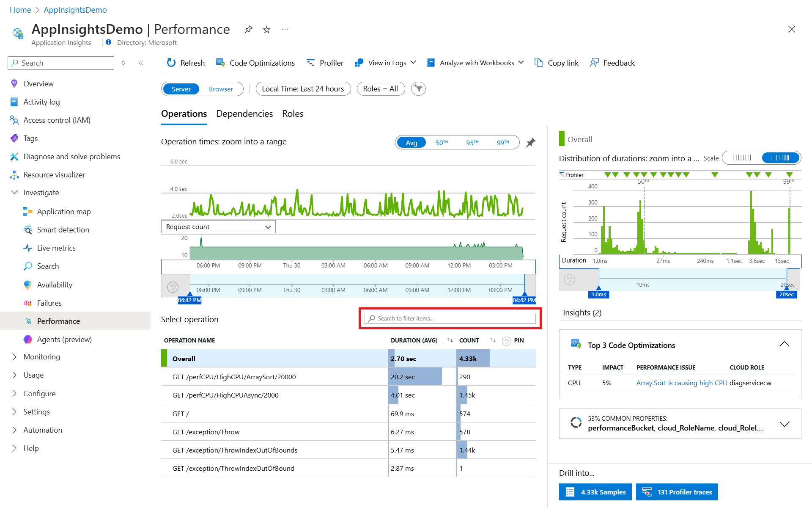Image resolution: width=812 pixels, height=508 pixels.
Task: Pin the operation times chart
Action: pyautogui.click(x=530, y=143)
